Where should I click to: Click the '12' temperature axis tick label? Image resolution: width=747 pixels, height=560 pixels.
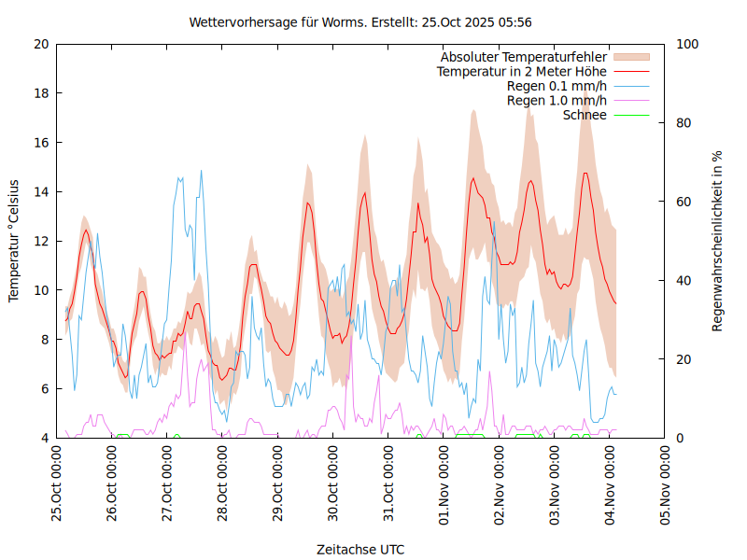click(40, 241)
